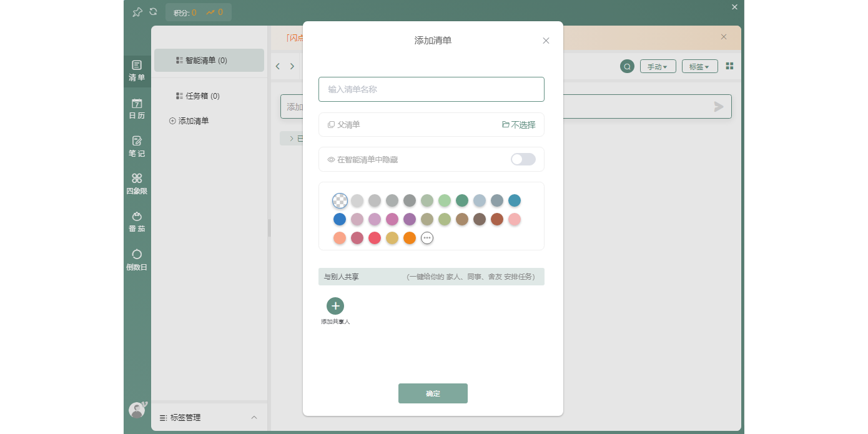
Task: Open more colors via ellipsis swatch
Action: (x=427, y=238)
